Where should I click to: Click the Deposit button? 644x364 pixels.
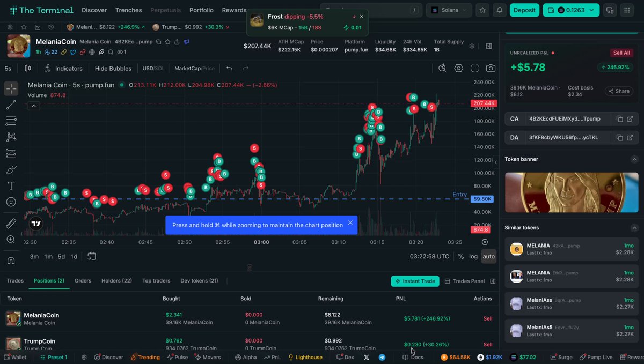click(x=524, y=10)
